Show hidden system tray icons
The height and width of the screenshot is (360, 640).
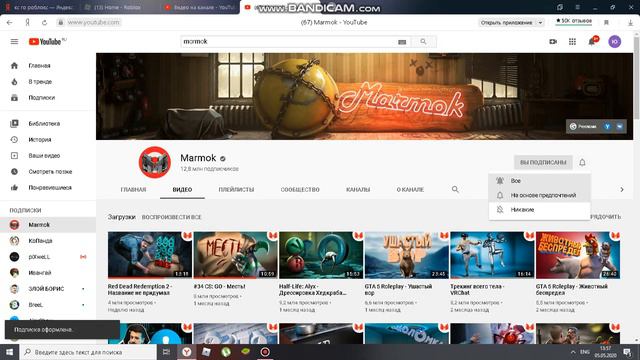[573, 352]
